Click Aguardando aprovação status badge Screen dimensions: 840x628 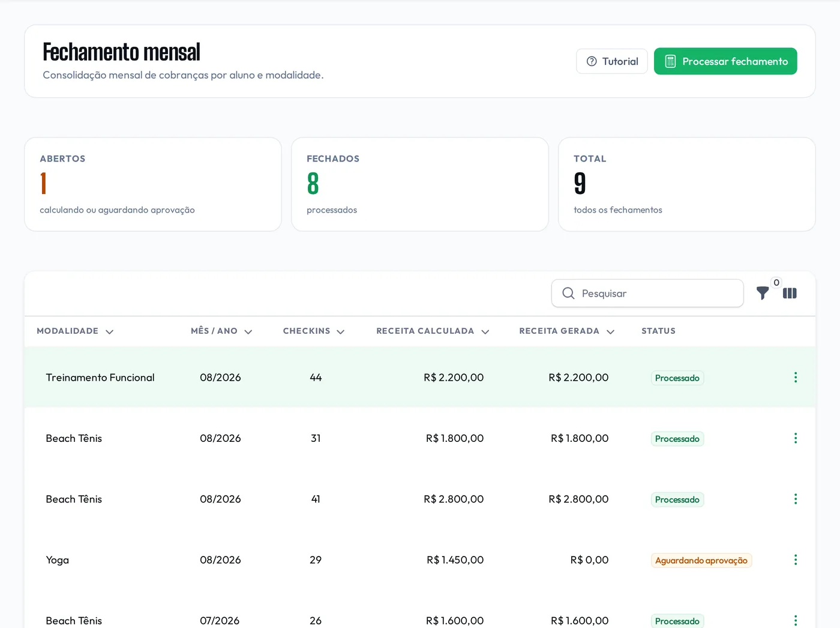tap(701, 560)
